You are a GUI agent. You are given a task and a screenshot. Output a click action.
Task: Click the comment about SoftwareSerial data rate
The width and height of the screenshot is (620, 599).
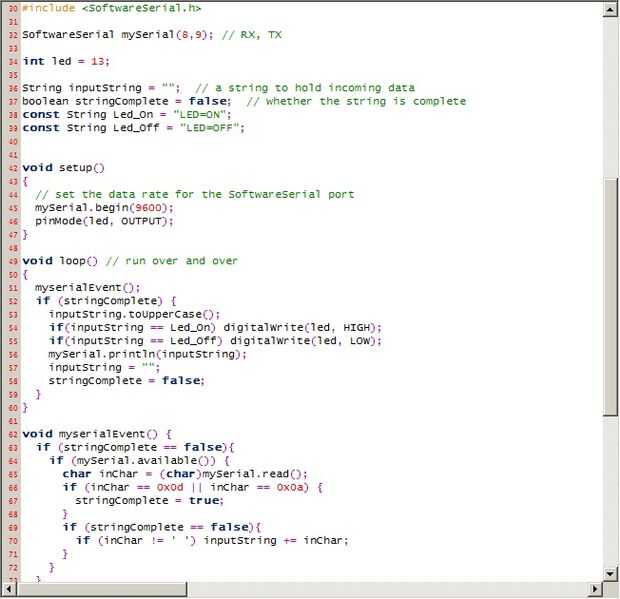click(195, 195)
